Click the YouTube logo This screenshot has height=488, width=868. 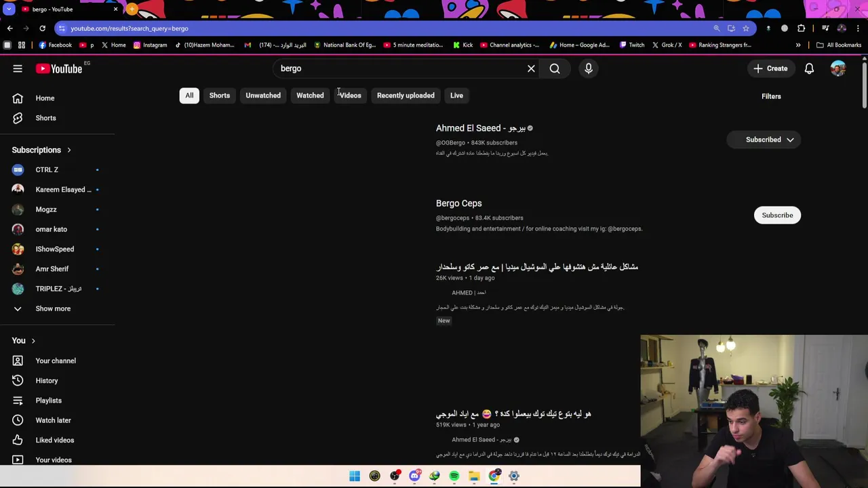click(59, 68)
